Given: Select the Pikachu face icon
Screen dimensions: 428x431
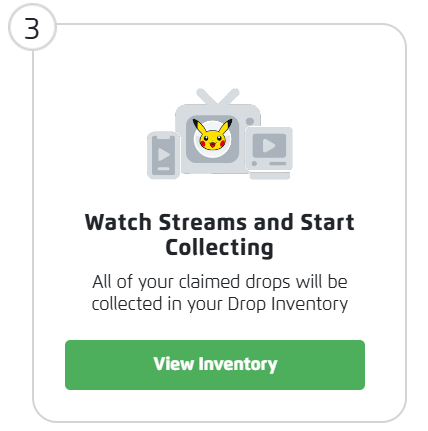Looking at the screenshot, I should [x=213, y=135].
